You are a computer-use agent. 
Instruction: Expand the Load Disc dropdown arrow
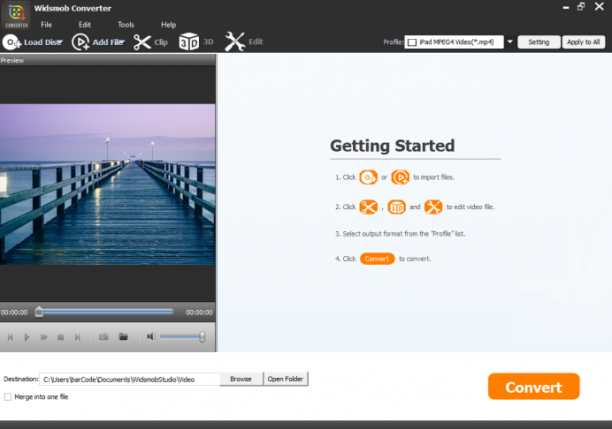coord(60,42)
